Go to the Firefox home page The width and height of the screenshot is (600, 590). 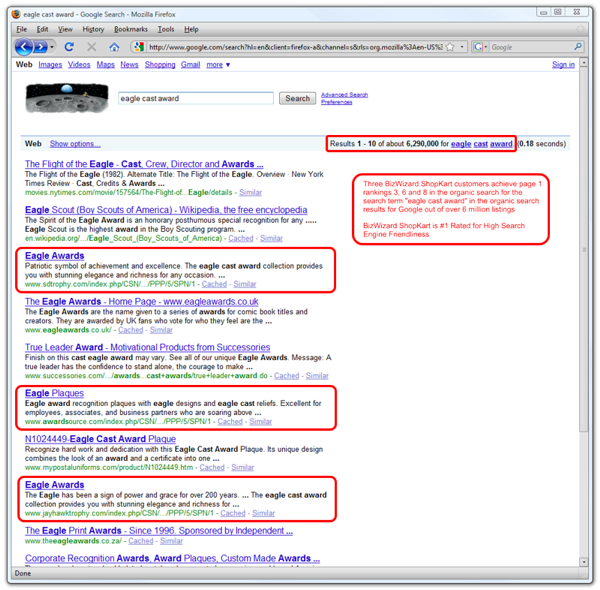click(114, 47)
